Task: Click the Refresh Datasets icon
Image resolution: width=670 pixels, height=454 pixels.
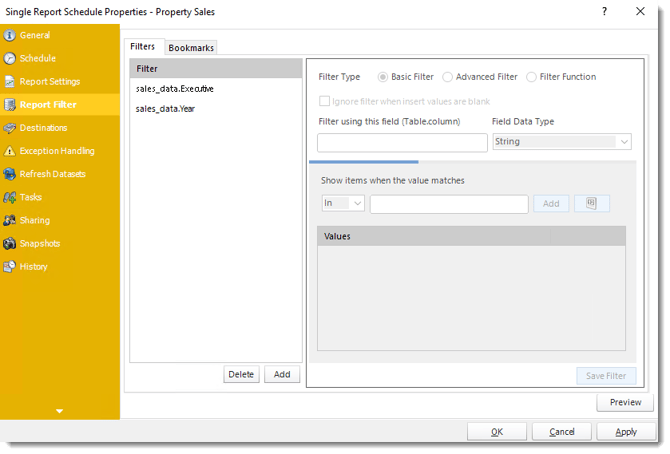Action: (9, 174)
